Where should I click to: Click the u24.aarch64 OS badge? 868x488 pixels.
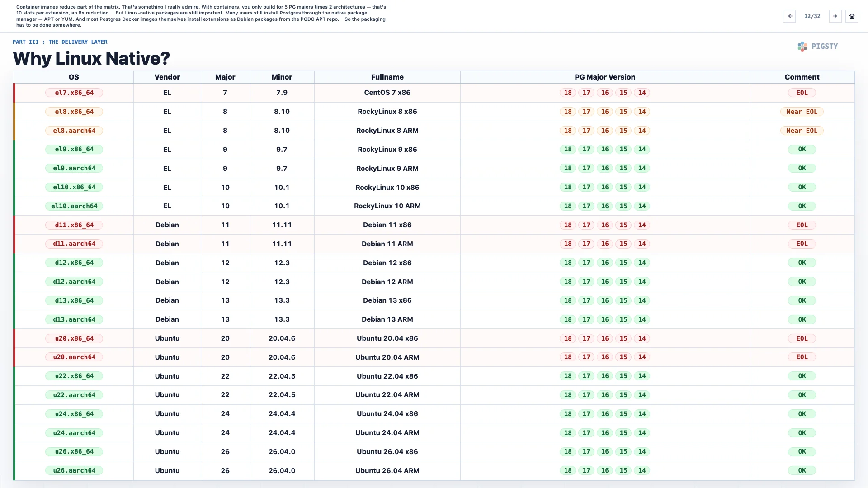pyautogui.click(x=74, y=433)
